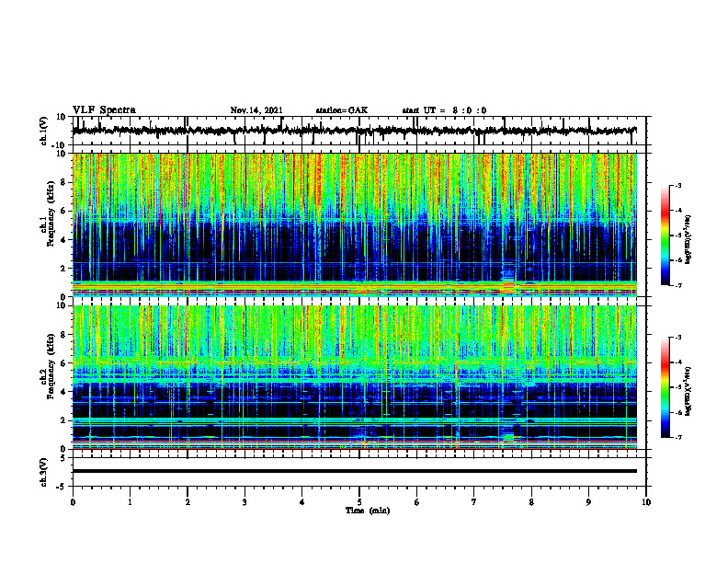Click the time axis tick label "2"
This screenshot has height=563, width=728.
(188, 502)
